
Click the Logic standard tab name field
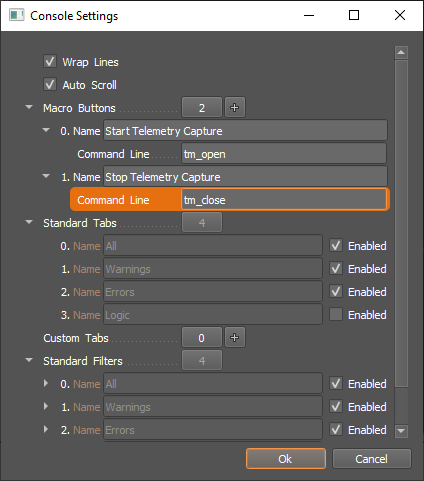213,314
